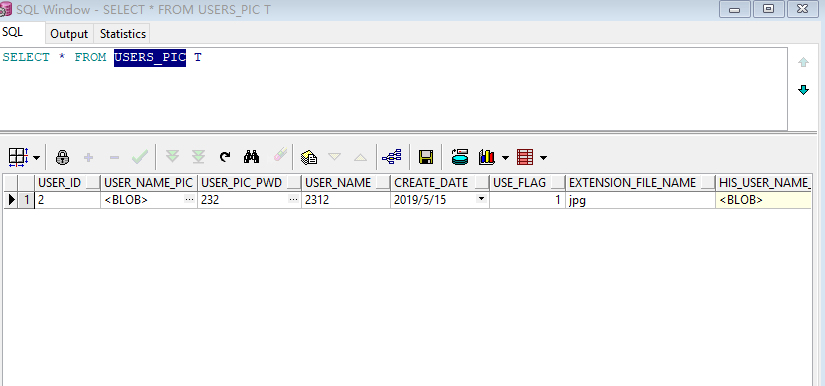This screenshot has height=386, width=825.
Task: Switch to the Statistics tab
Action: pyautogui.click(x=123, y=34)
